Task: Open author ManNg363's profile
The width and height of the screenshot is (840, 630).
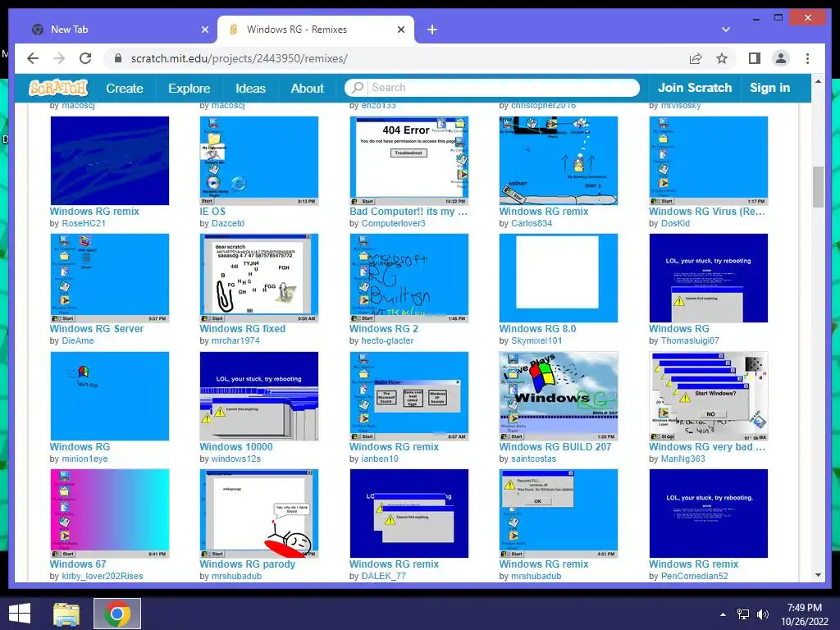Action: point(683,459)
